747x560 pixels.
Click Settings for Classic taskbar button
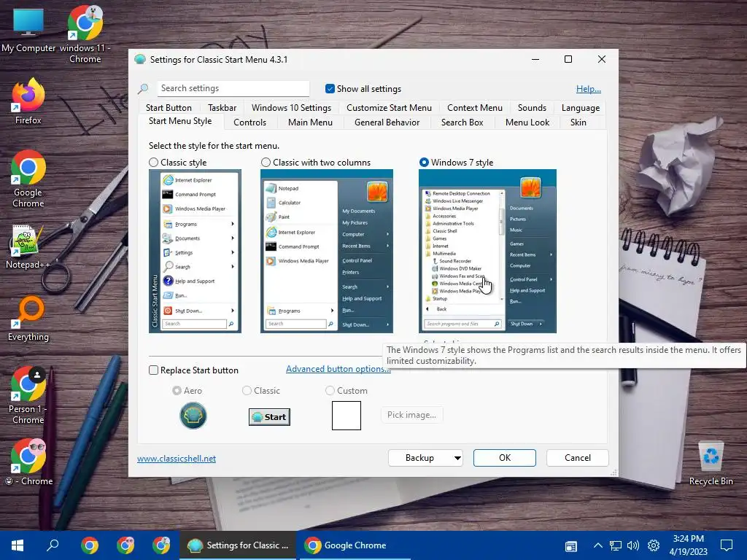click(239, 545)
